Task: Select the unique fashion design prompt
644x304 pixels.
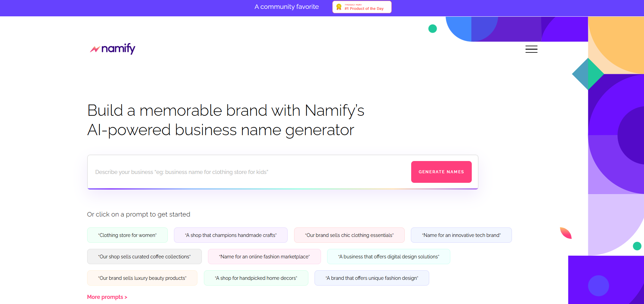Action: [372, 278]
